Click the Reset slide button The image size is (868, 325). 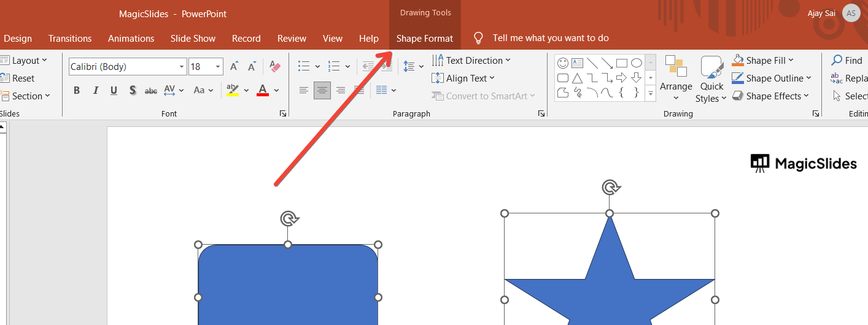18,78
